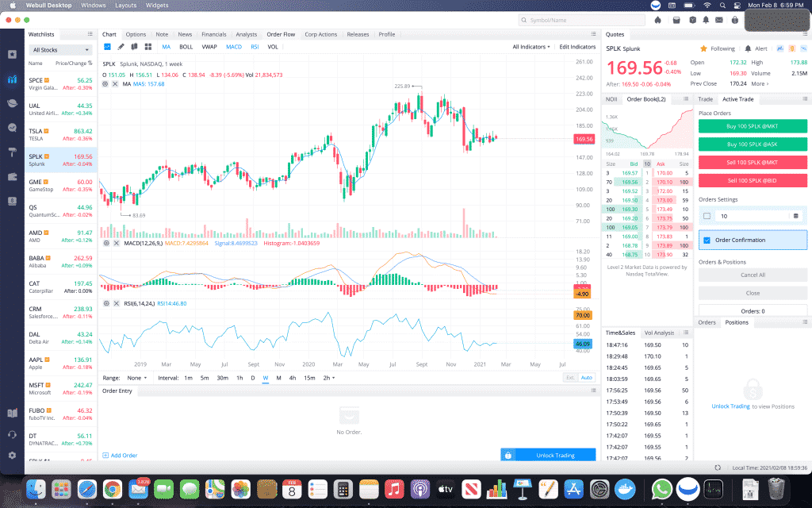
Task: Open the mail envelope icon in top bar
Action: point(718,20)
